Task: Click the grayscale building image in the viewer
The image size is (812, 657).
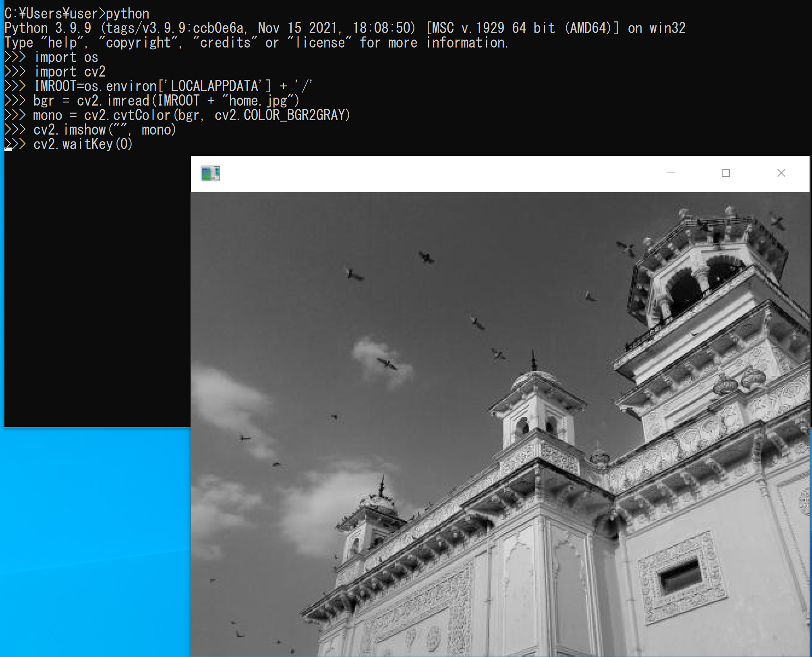Action: pos(500,424)
